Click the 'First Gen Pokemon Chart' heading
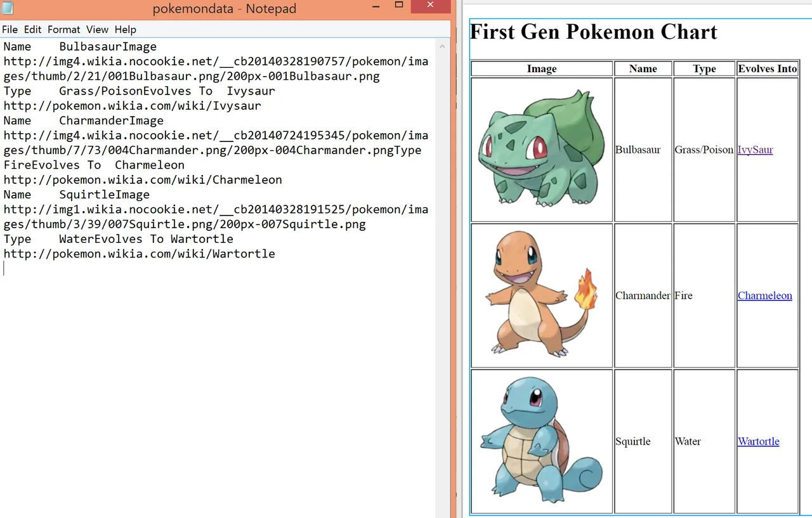The height and width of the screenshot is (518, 812). (x=593, y=32)
